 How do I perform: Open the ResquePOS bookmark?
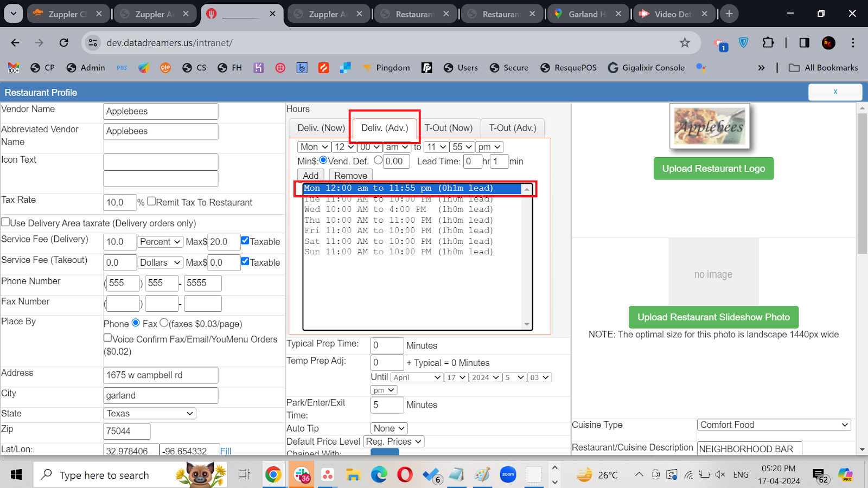569,68
